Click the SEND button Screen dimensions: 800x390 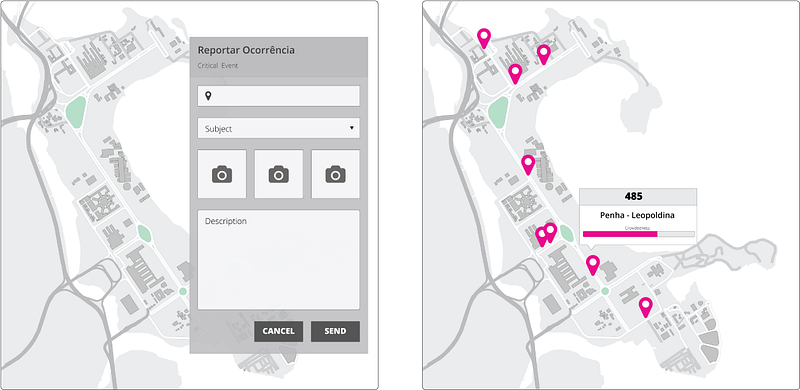point(335,331)
